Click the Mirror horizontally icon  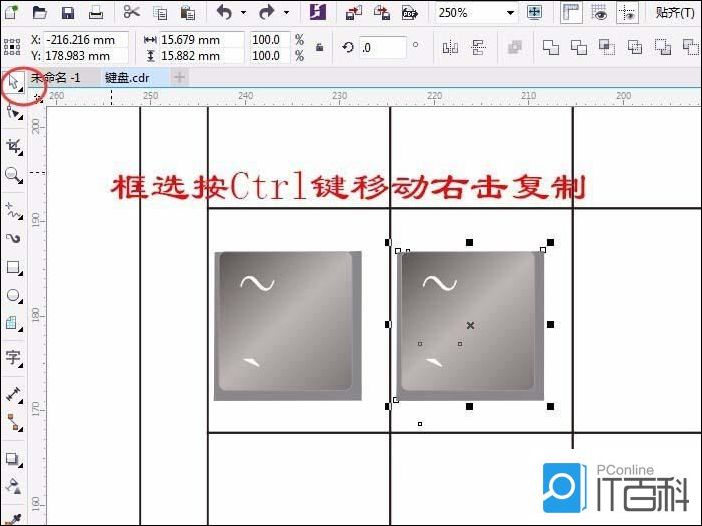[450, 47]
